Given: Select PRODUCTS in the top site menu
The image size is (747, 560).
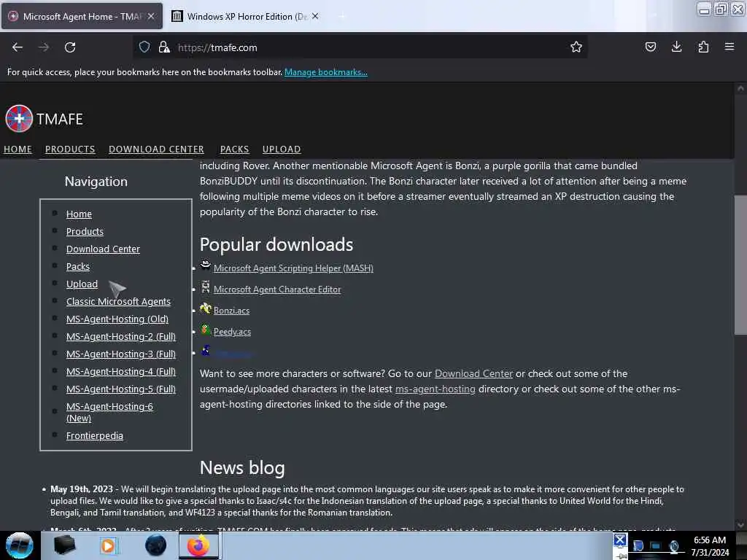Looking at the screenshot, I should [x=70, y=149].
